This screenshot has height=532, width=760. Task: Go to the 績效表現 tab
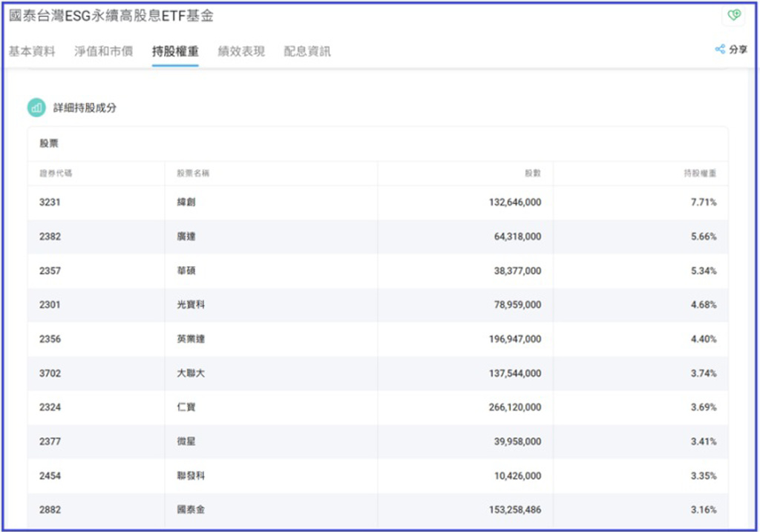click(241, 51)
